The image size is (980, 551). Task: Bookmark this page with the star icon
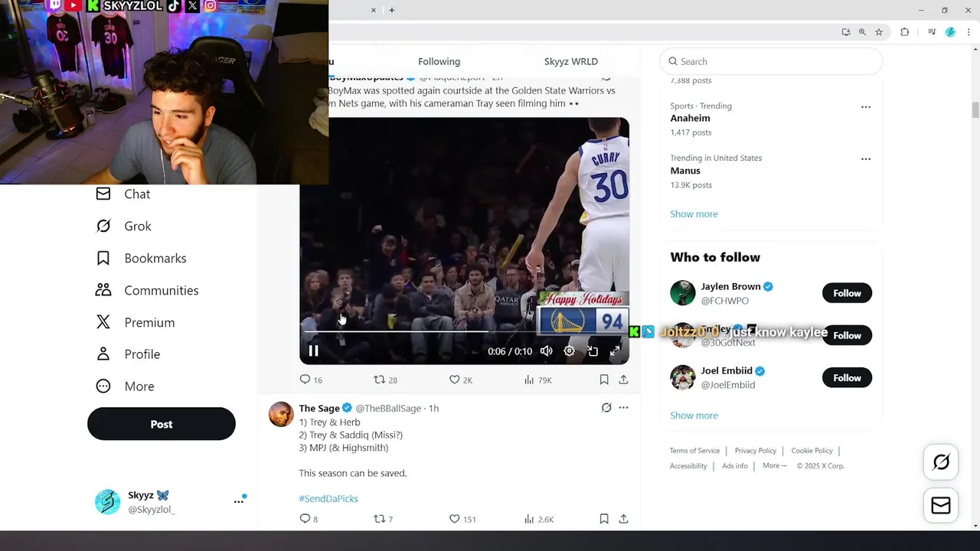coord(879,32)
